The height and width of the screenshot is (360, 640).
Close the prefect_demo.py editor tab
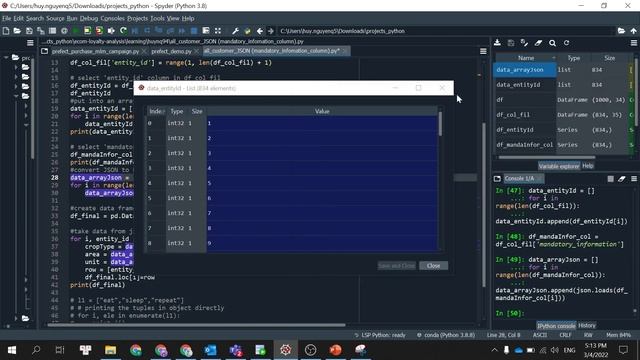coord(196,51)
